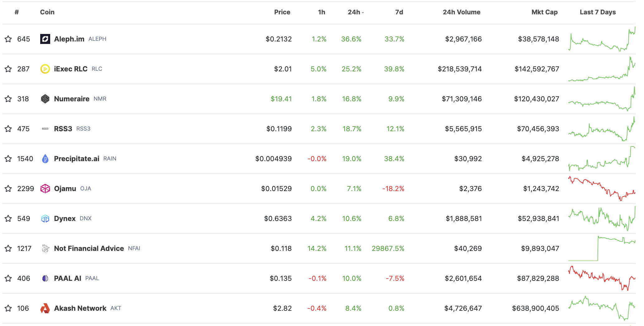Click iExec RLC volume $218,539,714

click(460, 69)
